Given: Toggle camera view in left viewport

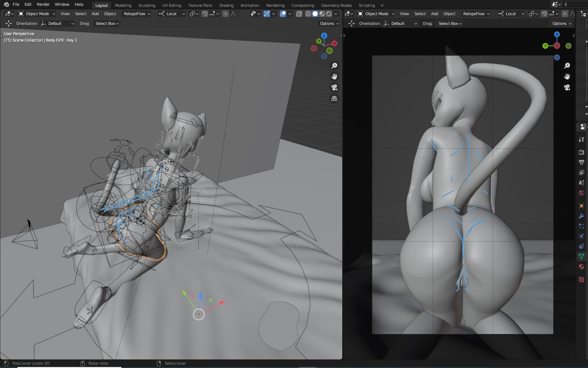Looking at the screenshot, I should tap(334, 87).
